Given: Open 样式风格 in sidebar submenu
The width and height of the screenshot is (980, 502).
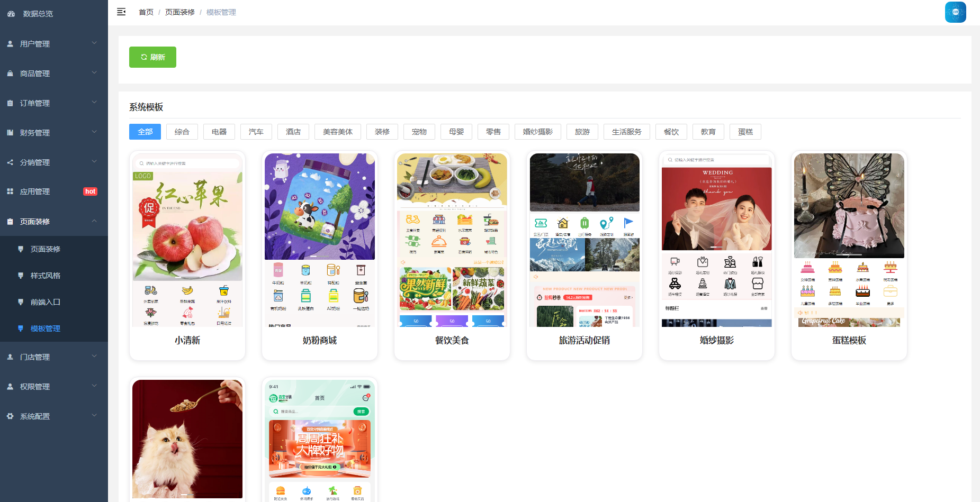Looking at the screenshot, I should pyautogui.click(x=46, y=276).
